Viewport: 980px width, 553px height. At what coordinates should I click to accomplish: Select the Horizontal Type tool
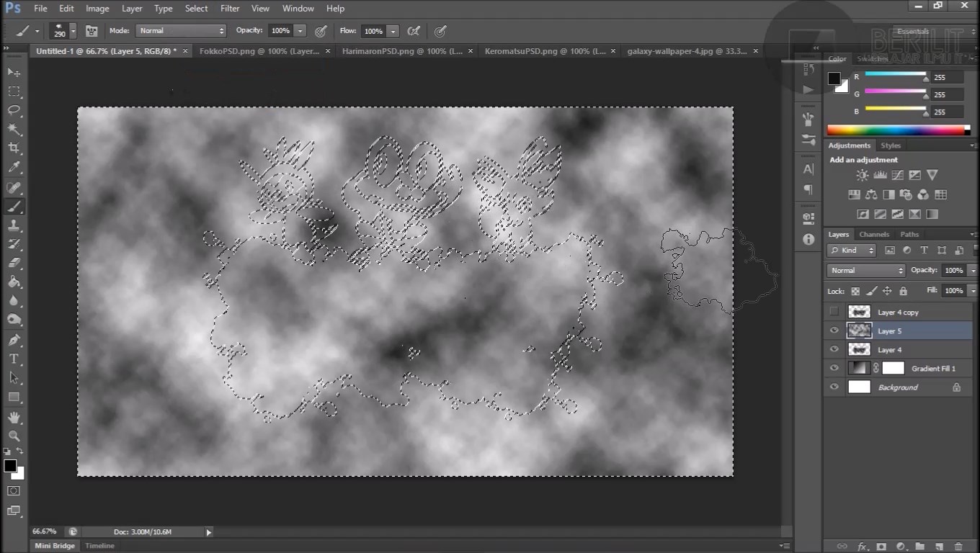coord(14,359)
